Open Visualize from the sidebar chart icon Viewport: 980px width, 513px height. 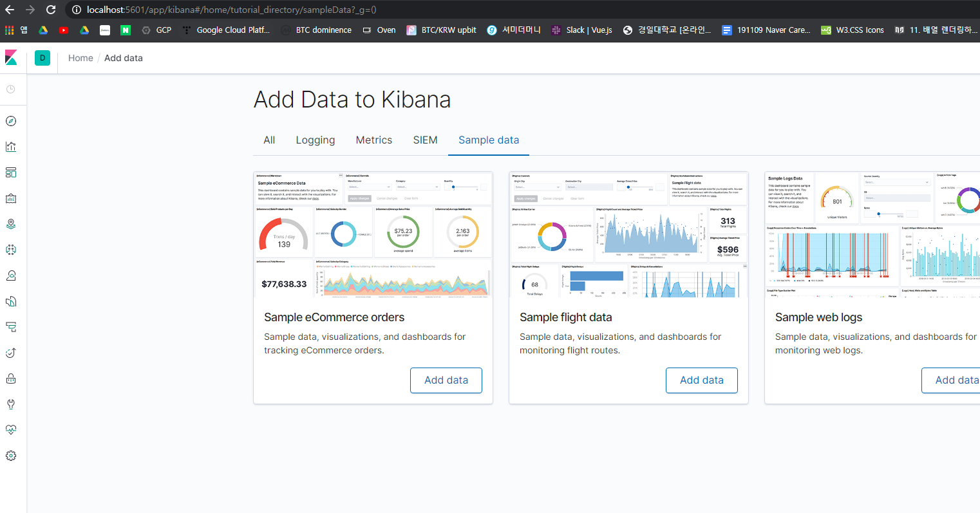click(x=11, y=147)
